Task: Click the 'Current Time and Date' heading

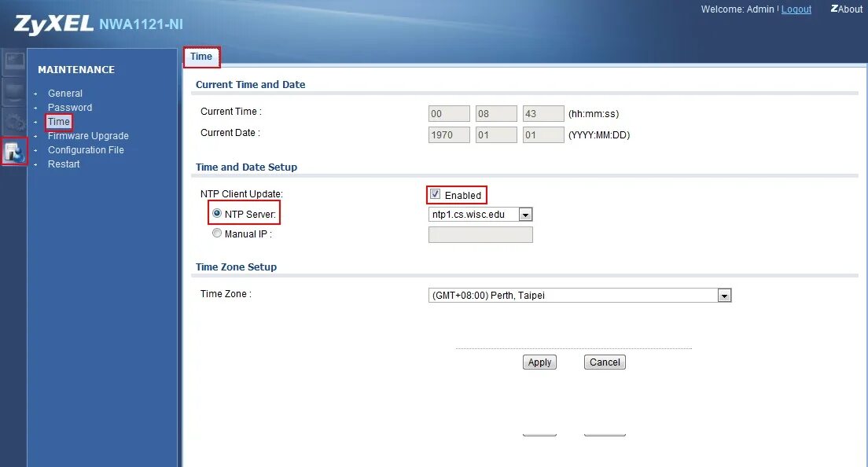Action: [x=250, y=85]
